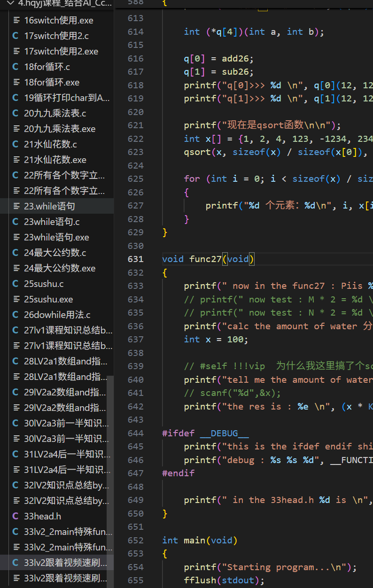Click the explorer panel vertical scrollbar thumb
Screen dimensions: 373x588
(x=110, y=481)
